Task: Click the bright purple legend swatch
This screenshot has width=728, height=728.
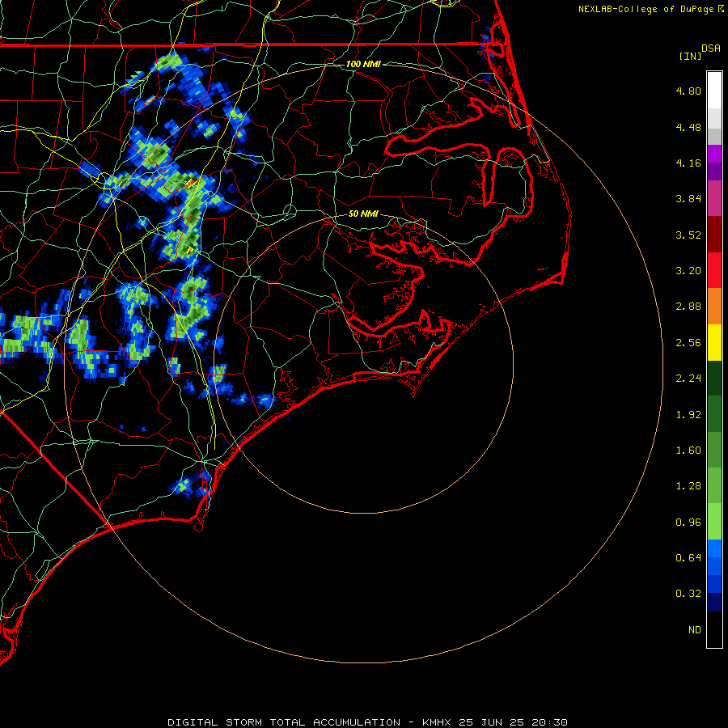Action: (714, 154)
